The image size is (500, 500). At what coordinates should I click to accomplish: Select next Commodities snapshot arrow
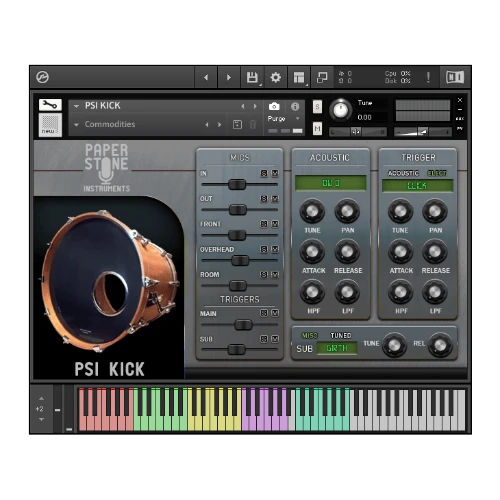tap(219, 125)
